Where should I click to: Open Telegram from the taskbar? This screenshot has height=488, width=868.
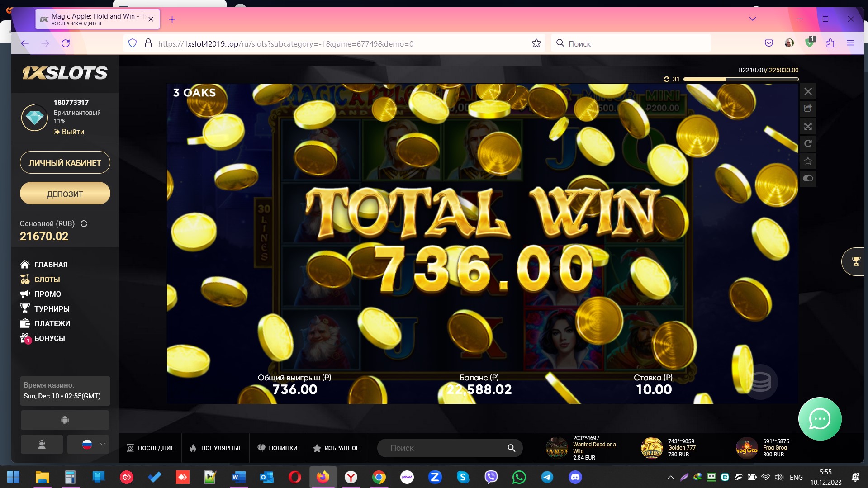click(547, 477)
